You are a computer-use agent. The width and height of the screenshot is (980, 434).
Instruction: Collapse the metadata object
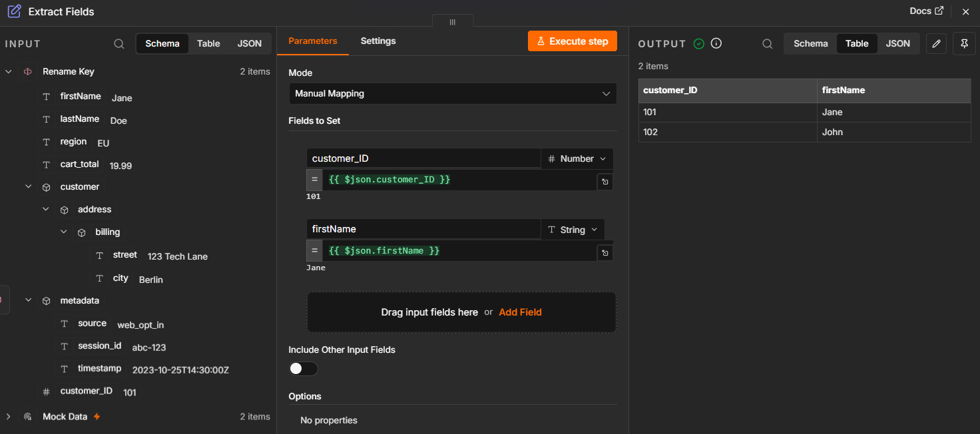point(29,300)
